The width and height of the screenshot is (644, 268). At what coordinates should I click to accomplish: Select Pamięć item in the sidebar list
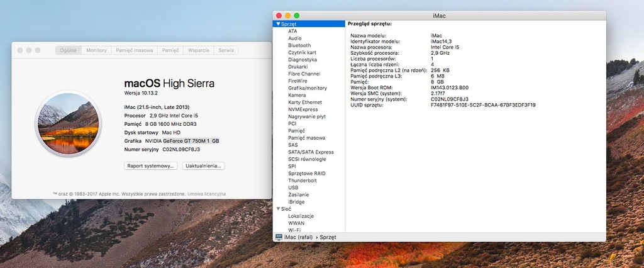(x=296, y=131)
